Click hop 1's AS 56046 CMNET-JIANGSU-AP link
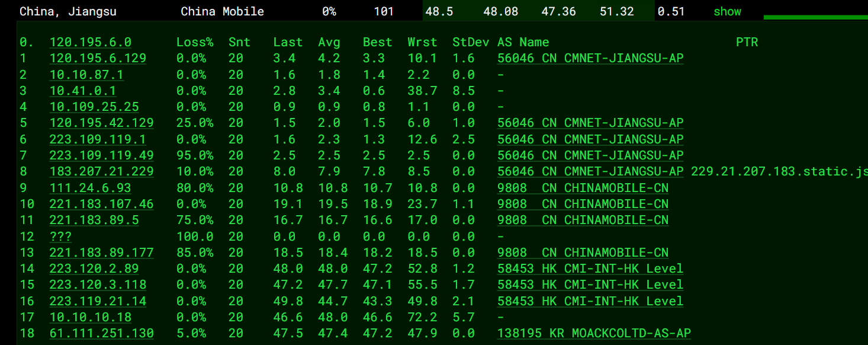Screen dimensions: 868x345 coord(590,58)
